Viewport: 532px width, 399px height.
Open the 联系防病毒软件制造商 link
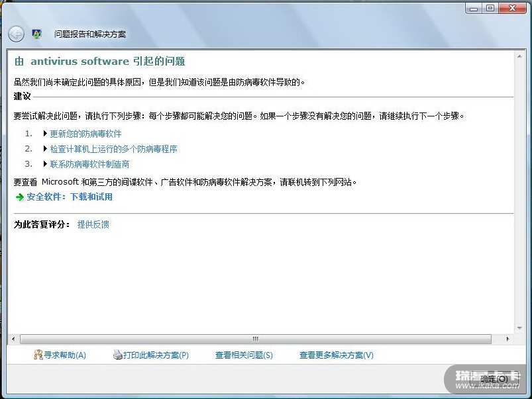(x=89, y=164)
